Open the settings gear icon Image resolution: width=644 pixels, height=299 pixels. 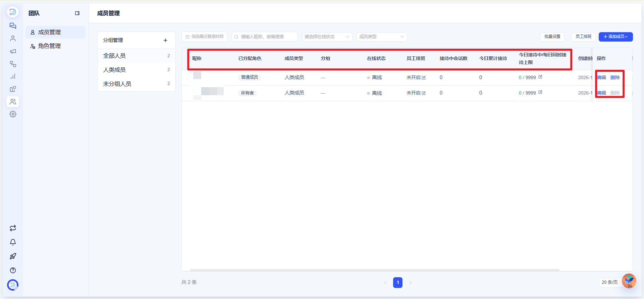click(13, 114)
